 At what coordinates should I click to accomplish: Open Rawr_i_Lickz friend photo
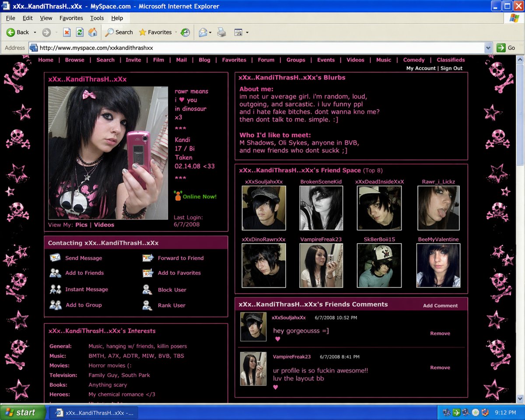438,208
